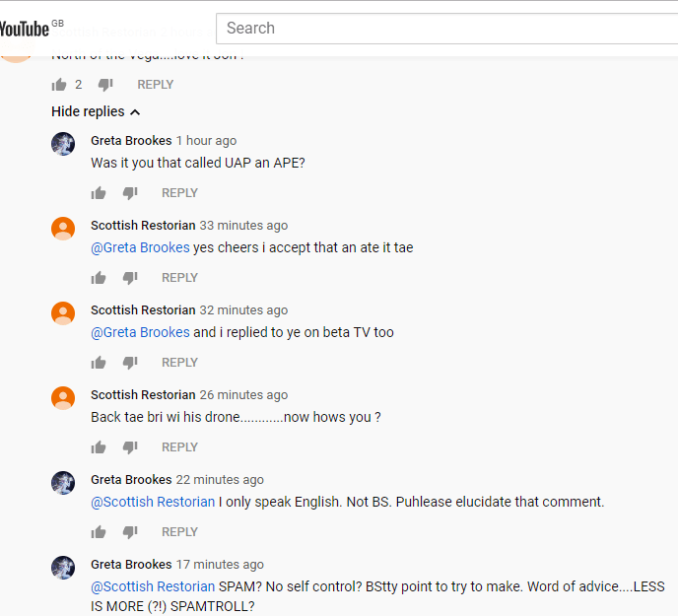Viewport: 678px width, 616px height.
Task: Dislike the top parent comment
Action: point(105,85)
